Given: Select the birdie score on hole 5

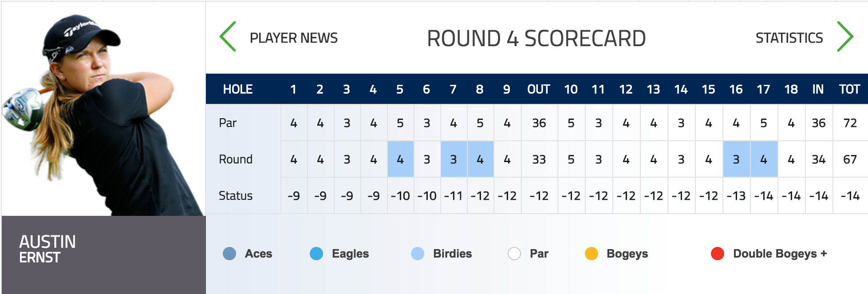Looking at the screenshot, I should coord(400,159).
